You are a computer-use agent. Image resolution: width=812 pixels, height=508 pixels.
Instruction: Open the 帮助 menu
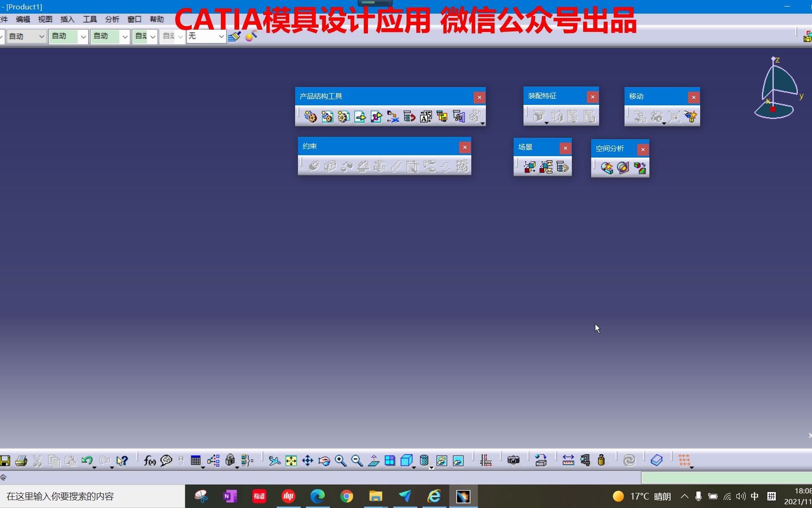coord(156,19)
